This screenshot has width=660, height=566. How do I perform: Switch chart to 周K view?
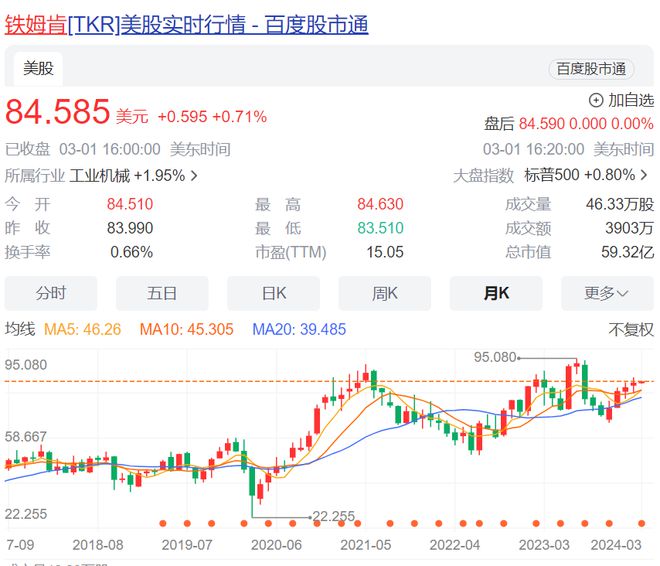coord(385,293)
